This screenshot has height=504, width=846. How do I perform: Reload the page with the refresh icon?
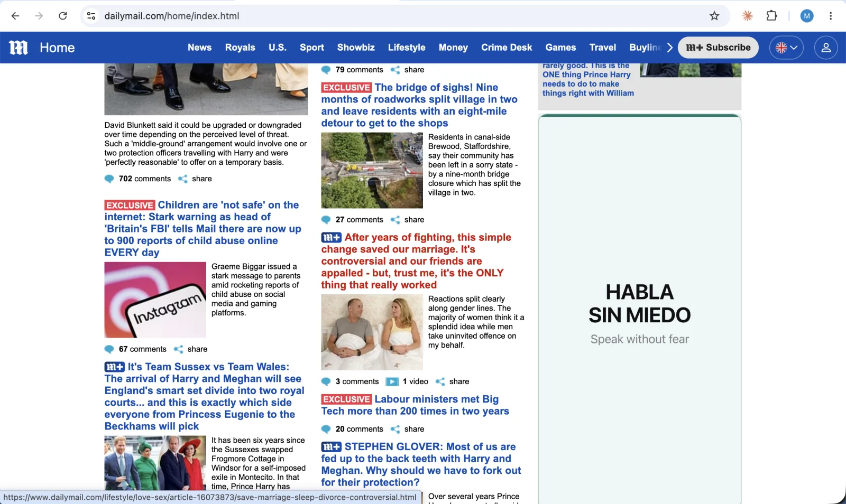pos(63,16)
